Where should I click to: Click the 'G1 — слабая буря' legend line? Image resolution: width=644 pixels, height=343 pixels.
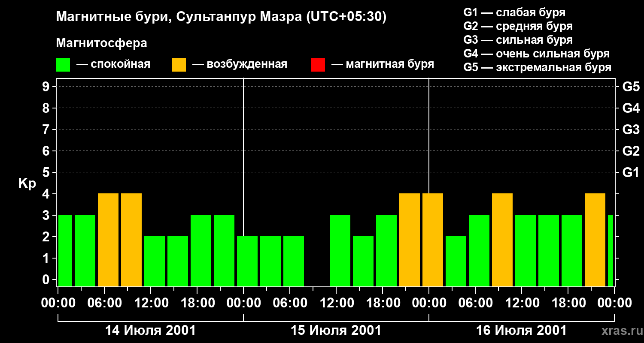pos(514,12)
